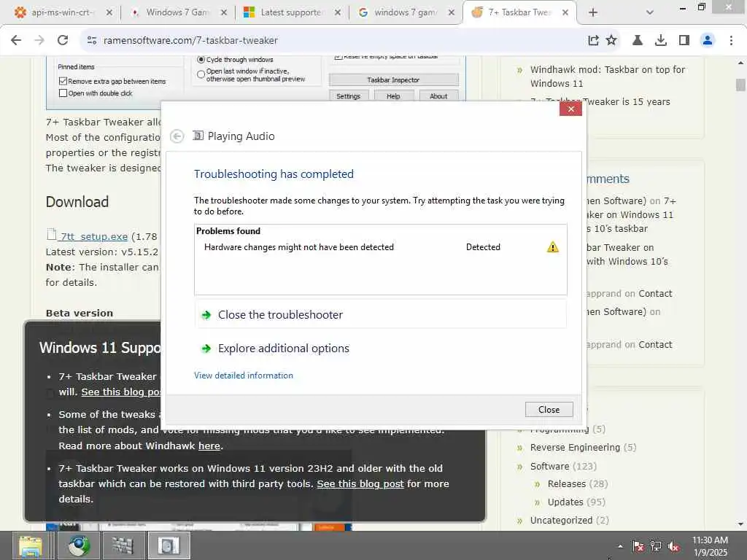Click the scrollbar down arrow

(x=740, y=524)
